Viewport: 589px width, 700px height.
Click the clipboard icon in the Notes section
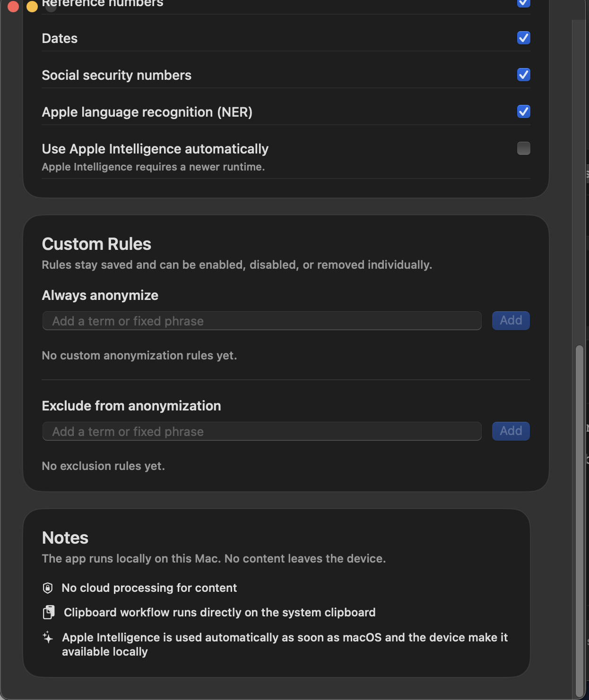coord(49,612)
